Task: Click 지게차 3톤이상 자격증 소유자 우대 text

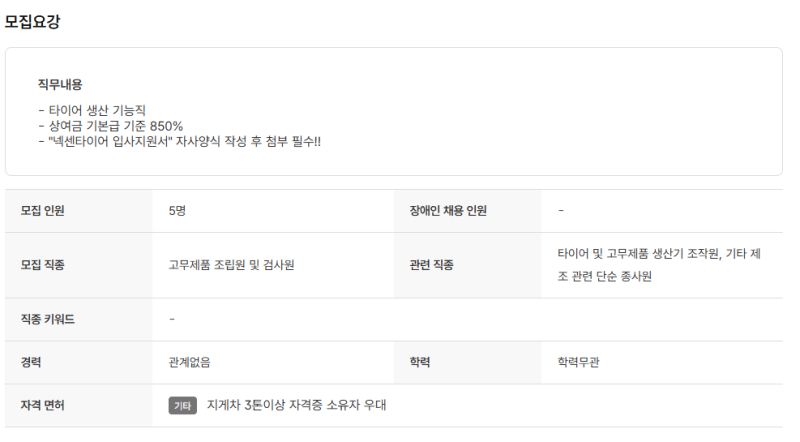Action: pyautogui.click(x=296, y=405)
